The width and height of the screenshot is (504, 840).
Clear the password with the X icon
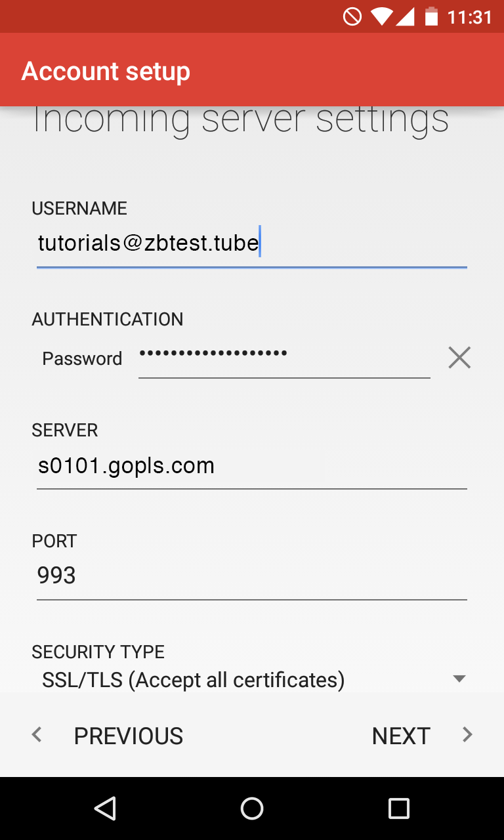point(459,358)
